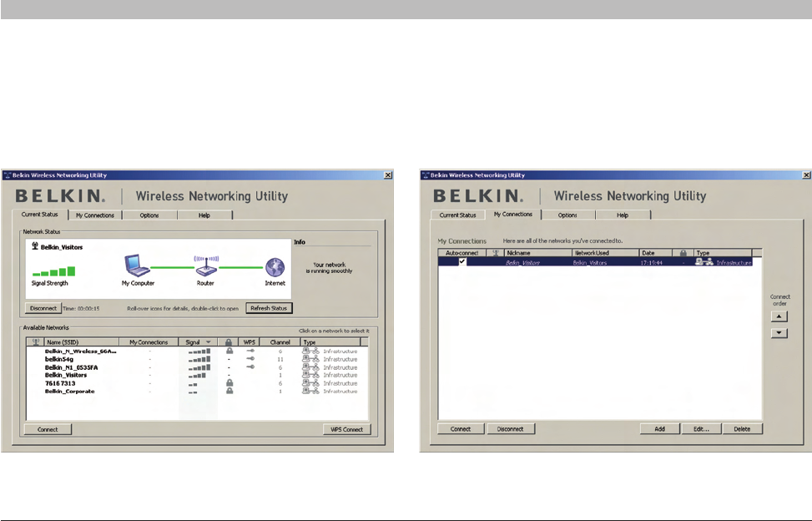Click the Delete button

pos(742,429)
